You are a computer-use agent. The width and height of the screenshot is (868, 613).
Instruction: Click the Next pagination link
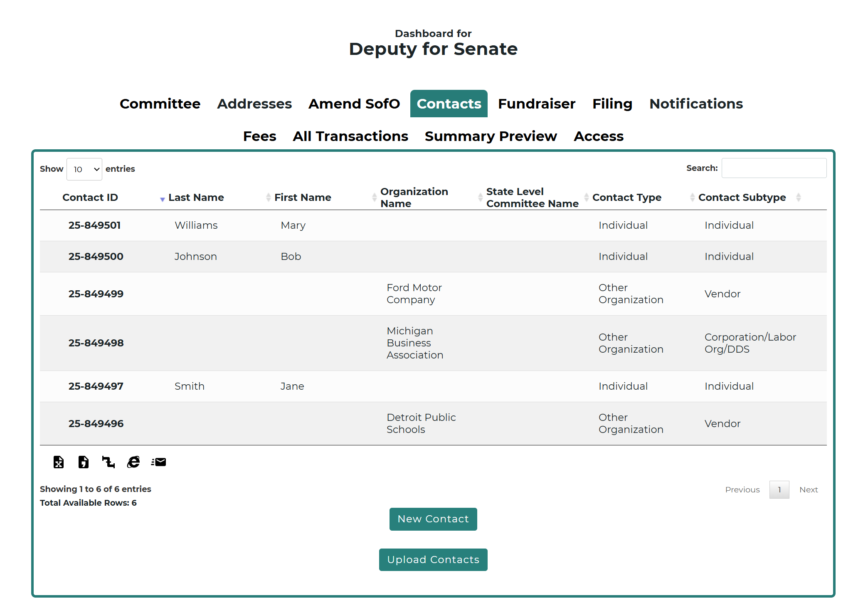click(x=808, y=490)
